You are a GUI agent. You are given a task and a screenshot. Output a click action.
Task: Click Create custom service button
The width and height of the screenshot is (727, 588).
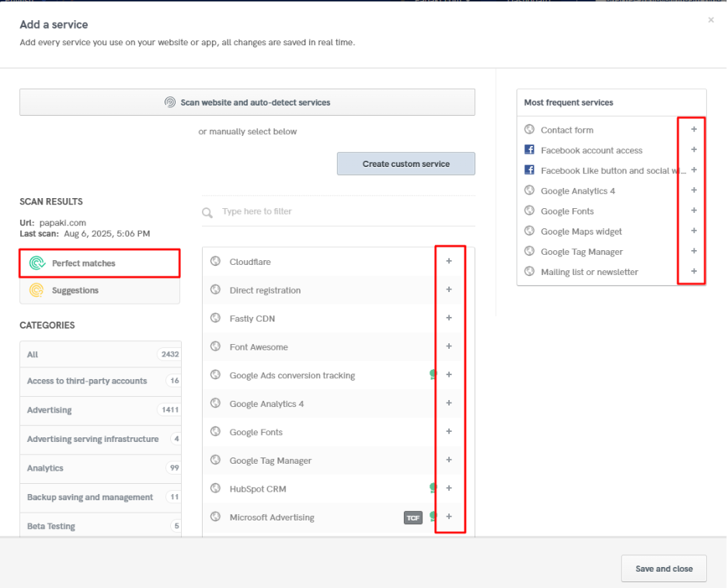pos(406,164)
